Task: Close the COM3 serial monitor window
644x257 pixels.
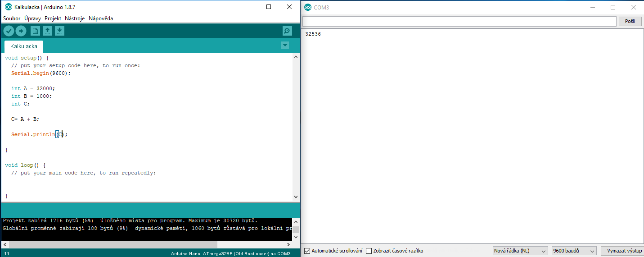Action: pyautogui.click(x=633, y=7)
